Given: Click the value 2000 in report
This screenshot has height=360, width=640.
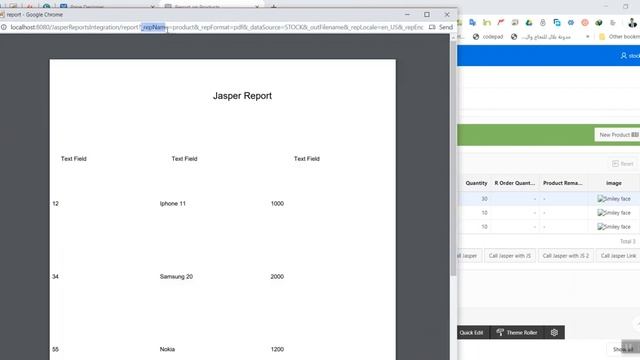Looking at the screenshot, I should click(x=277, y=276).
